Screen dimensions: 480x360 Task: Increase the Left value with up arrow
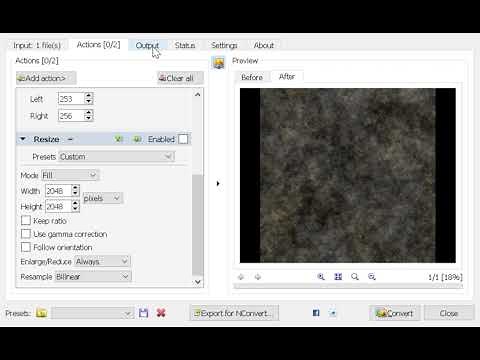pyautogui.click(x=88, y=96)
